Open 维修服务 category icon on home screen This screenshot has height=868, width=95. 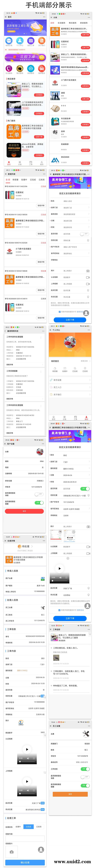42,68
